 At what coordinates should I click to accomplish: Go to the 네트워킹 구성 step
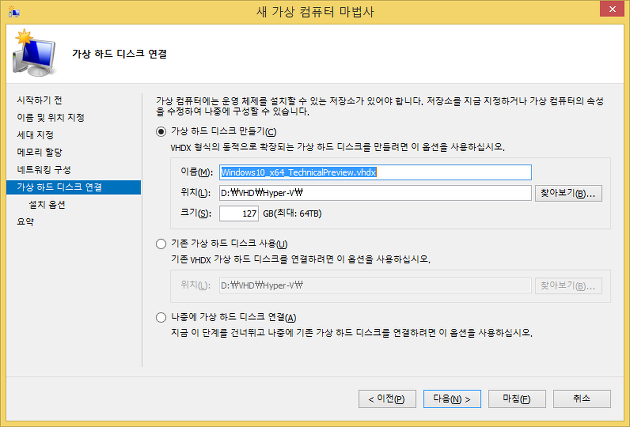[x=44, y=170]
